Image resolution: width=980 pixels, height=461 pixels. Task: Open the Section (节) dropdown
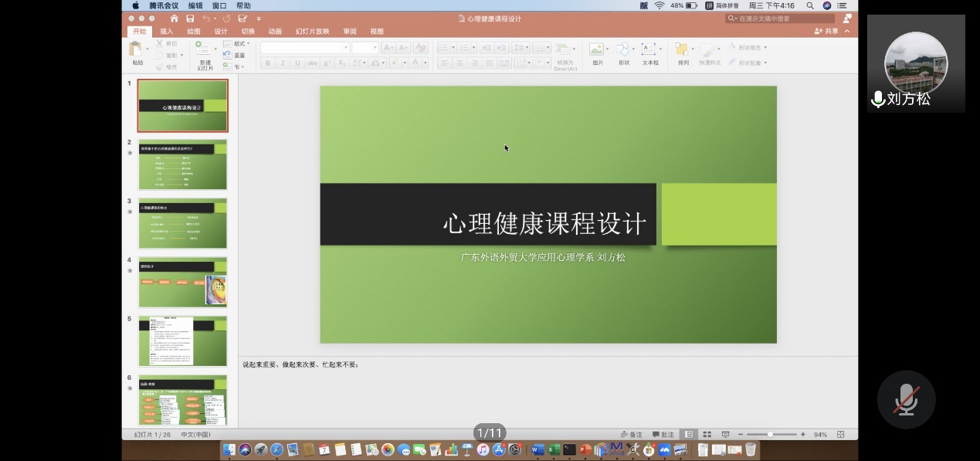click(236, 67)
